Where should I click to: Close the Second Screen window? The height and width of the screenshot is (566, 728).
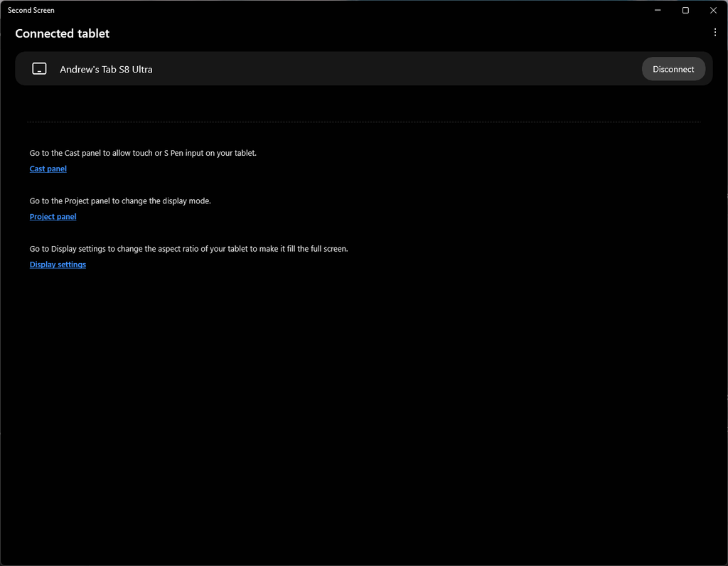(713, 10)
